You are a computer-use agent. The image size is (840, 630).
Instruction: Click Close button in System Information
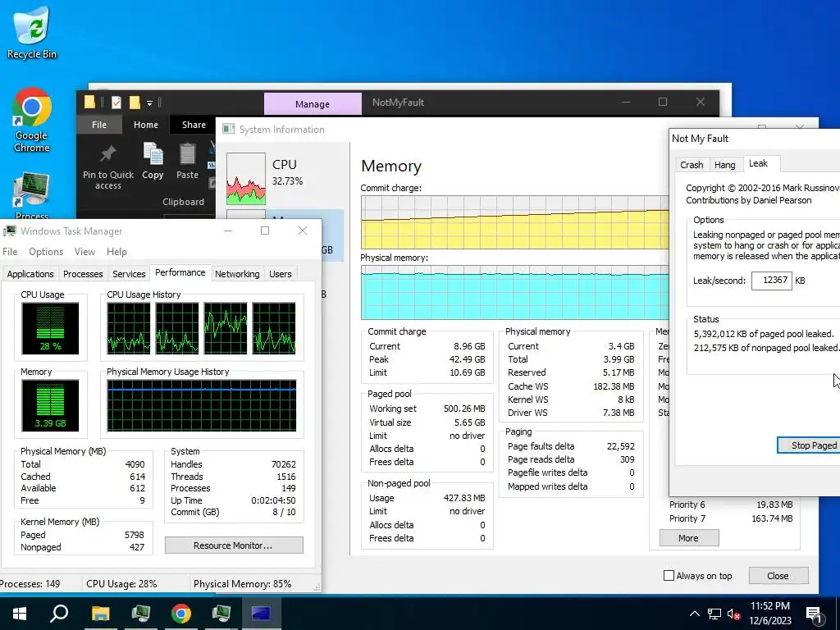778,575
